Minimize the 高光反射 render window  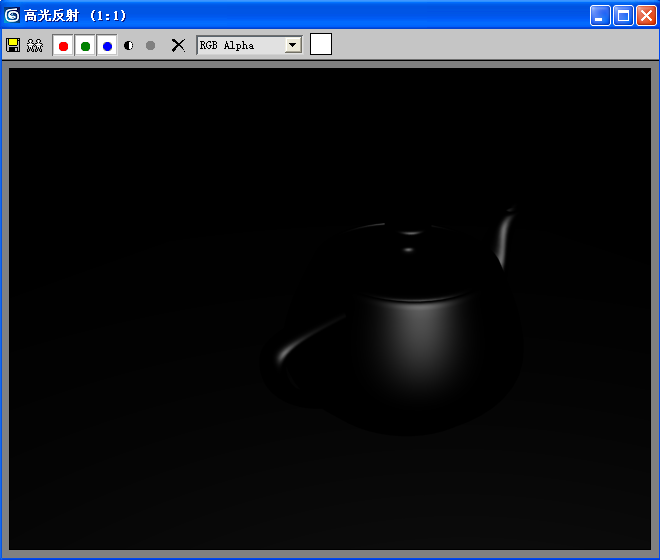(x=600, y=16)
